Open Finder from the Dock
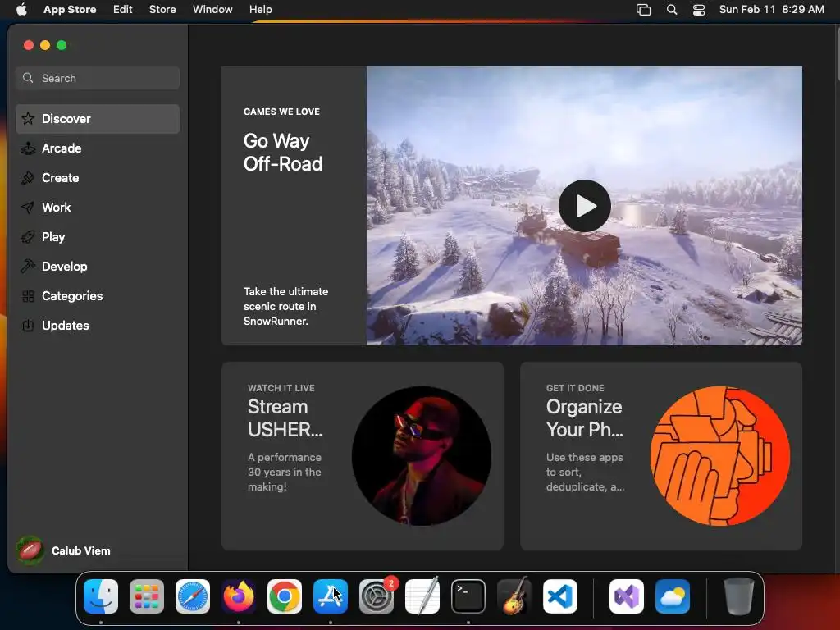The width and height of the screenshot is (840, 630). point(101,596)
